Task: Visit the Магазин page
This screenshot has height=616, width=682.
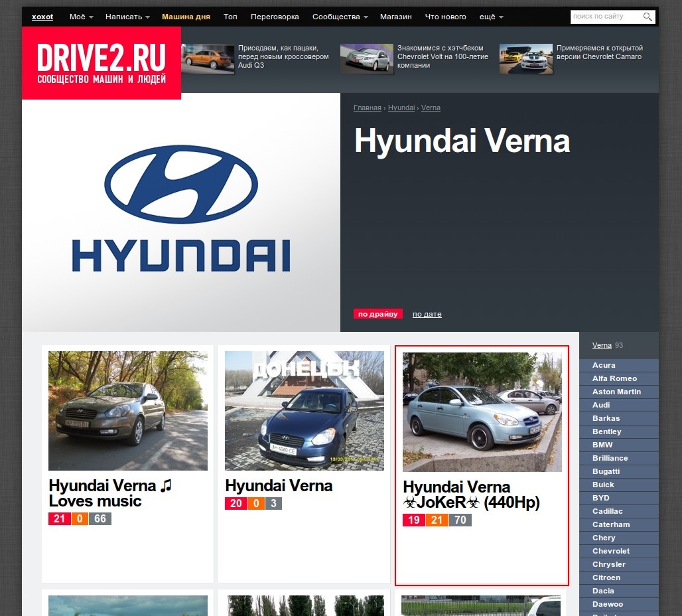Action: 395,17
